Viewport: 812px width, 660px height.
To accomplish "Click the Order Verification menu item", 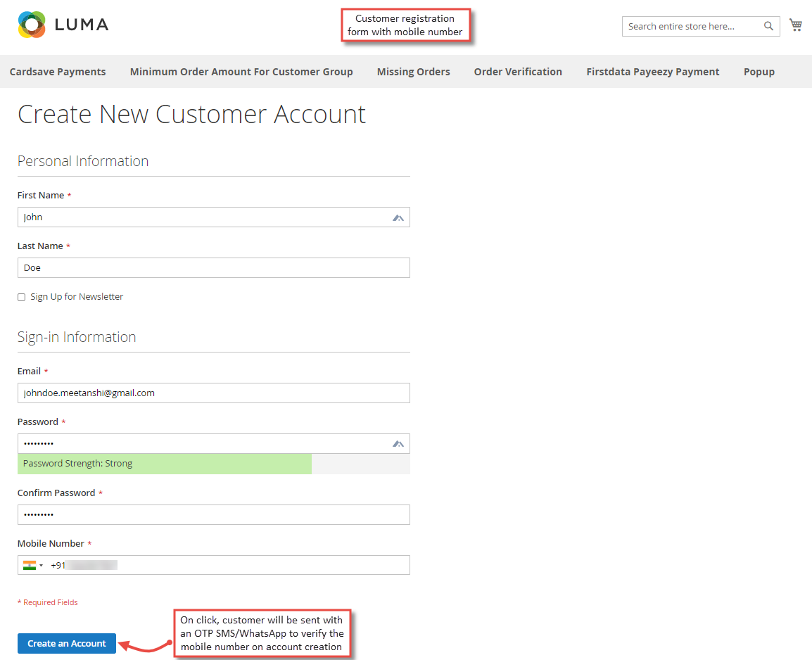I will coord(518,71).
